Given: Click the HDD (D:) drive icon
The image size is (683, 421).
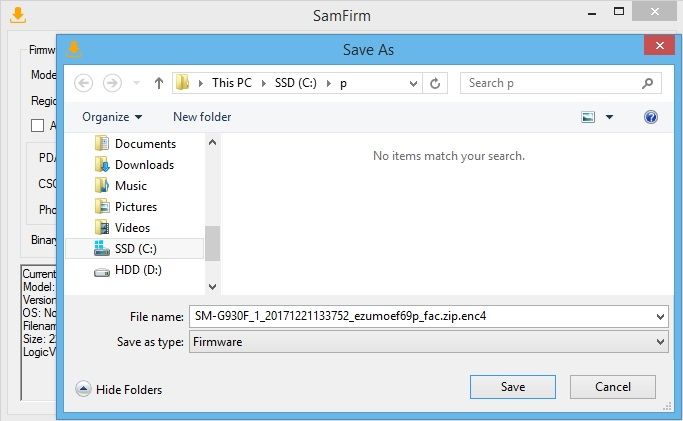Looking at the screenshot, I should click(101, 273).
